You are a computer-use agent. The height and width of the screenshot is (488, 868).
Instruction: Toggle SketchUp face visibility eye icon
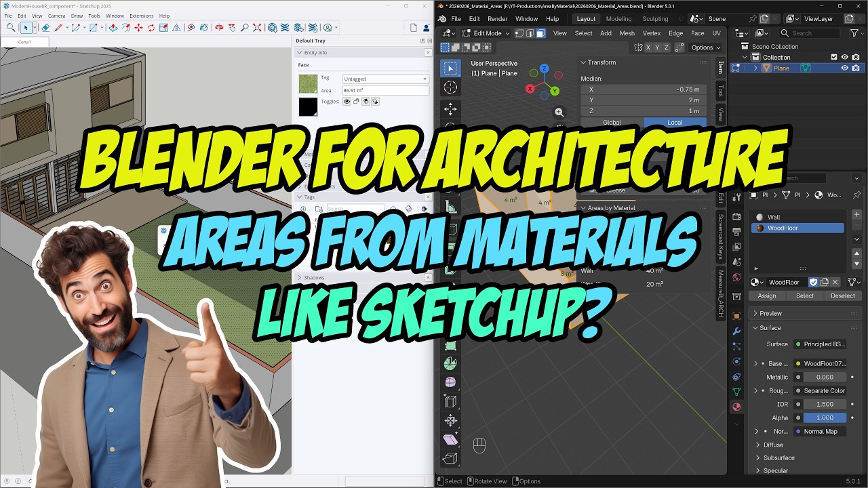click(x=347, y=101)
